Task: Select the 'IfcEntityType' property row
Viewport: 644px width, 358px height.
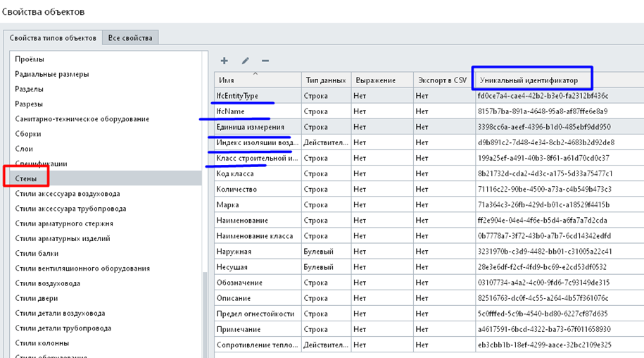Action: [x=429, y=96]
